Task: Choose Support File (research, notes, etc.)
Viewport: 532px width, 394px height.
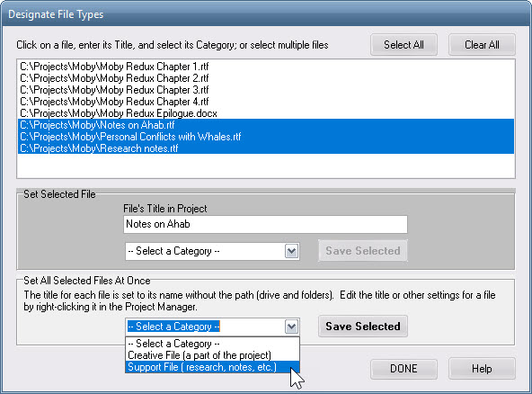Action: coord(212,367)
